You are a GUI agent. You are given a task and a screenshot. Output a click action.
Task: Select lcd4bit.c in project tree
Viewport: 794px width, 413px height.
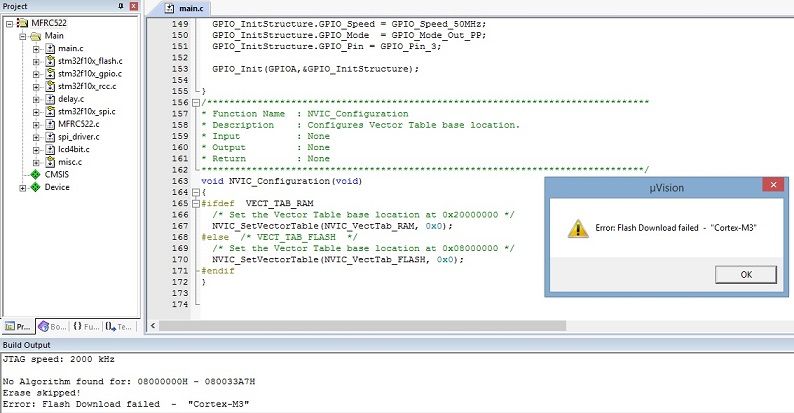coord(74,149)
